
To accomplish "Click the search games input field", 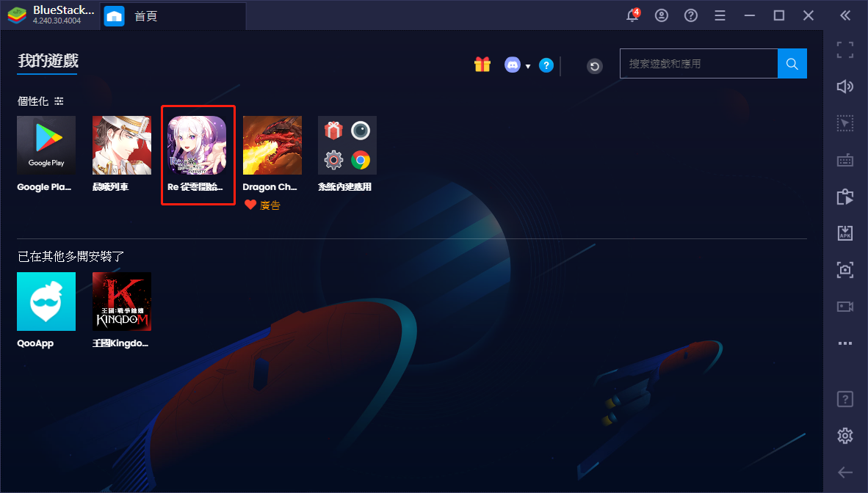I will click(x=698, y=64).
